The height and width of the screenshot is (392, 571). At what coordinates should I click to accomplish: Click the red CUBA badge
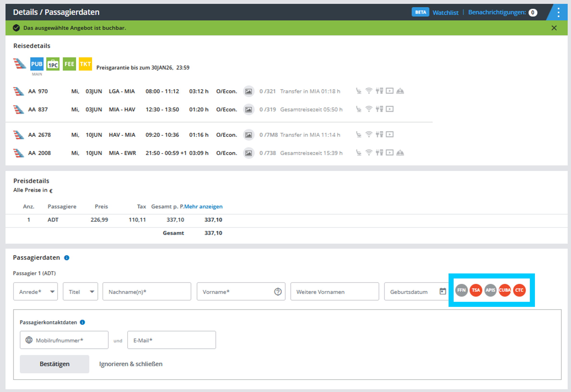(x=505, y=290)
